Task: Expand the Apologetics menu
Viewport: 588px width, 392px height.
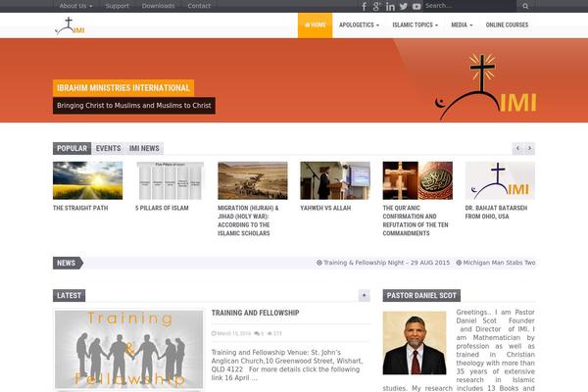Action: pos(359,24)
